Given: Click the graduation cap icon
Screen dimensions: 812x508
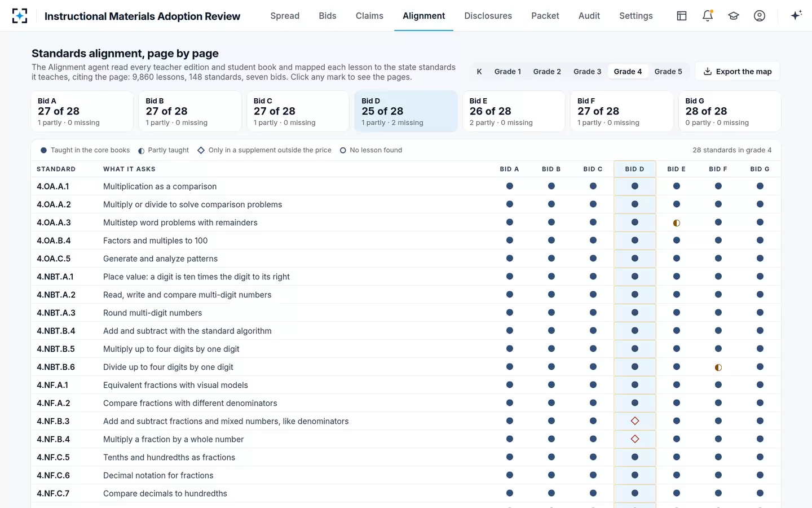Looking at the screenshot, I should point(734,16).
